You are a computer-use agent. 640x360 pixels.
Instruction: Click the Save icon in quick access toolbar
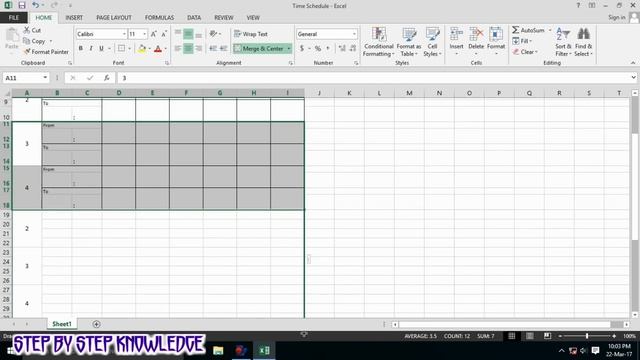coord(22,5)
